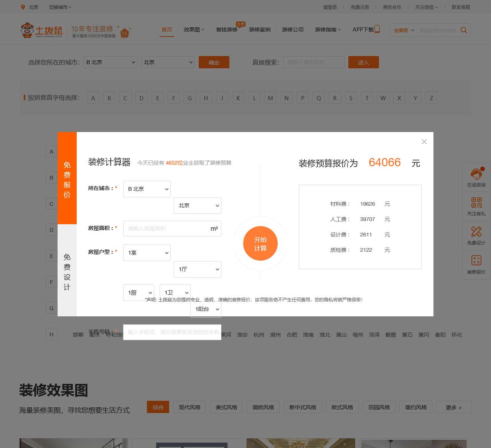Select pinyin letter Z filter

pyautogui.click(x=432, y=98)
